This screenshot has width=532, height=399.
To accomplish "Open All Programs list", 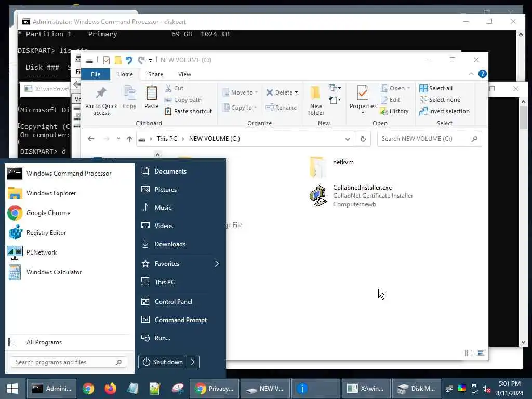I will click(x=35, y=342).
